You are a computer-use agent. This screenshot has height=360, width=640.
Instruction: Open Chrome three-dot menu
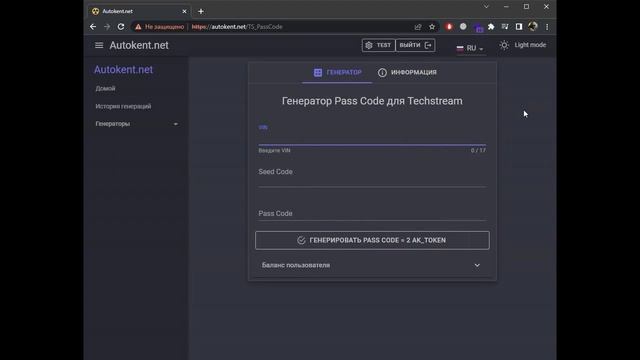(547, 27)
